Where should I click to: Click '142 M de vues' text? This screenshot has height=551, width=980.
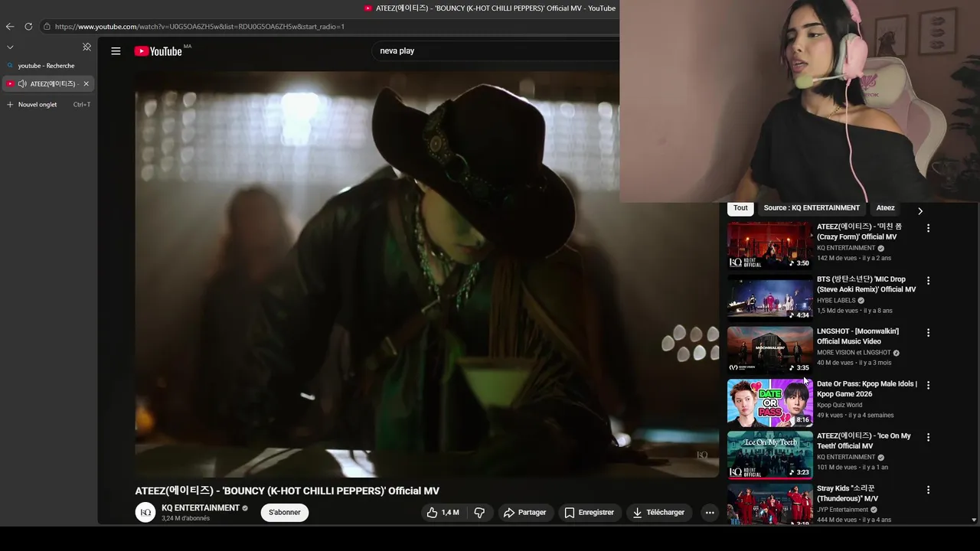[837, 258]
